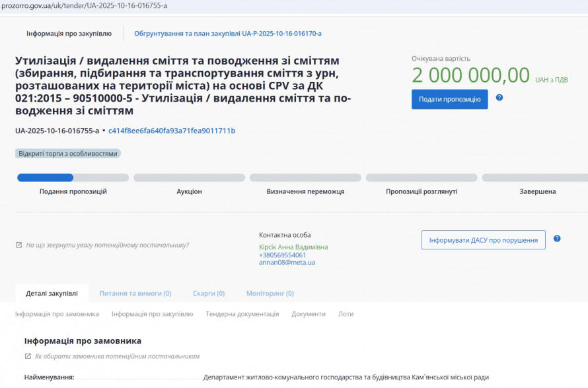Jump to Документи section
Image resolution: width=588 pixels, height=388 pixels.
[309, 314]
